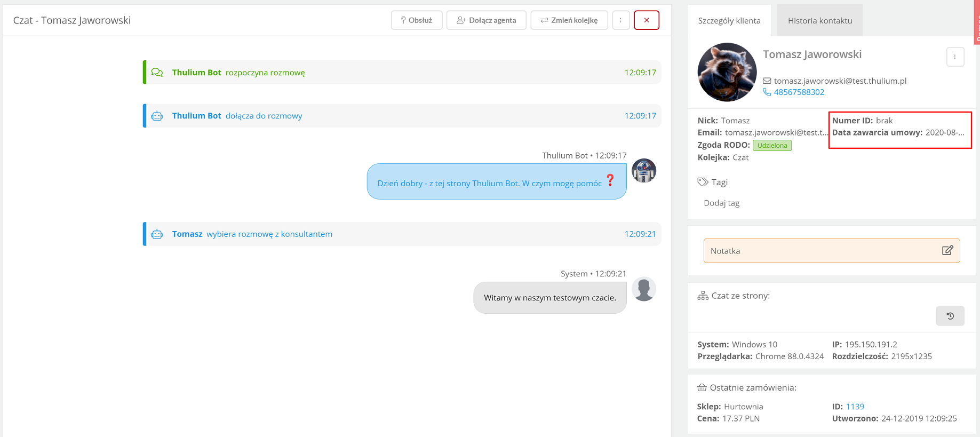The height and width of the screenshot is (437, 980).
Task: Click red question mark in bot message
Action: 610,180
